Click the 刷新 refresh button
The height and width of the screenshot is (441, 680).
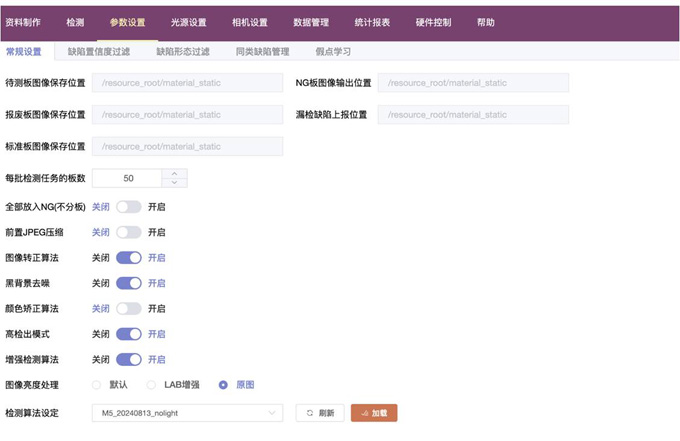coord(320,412)
